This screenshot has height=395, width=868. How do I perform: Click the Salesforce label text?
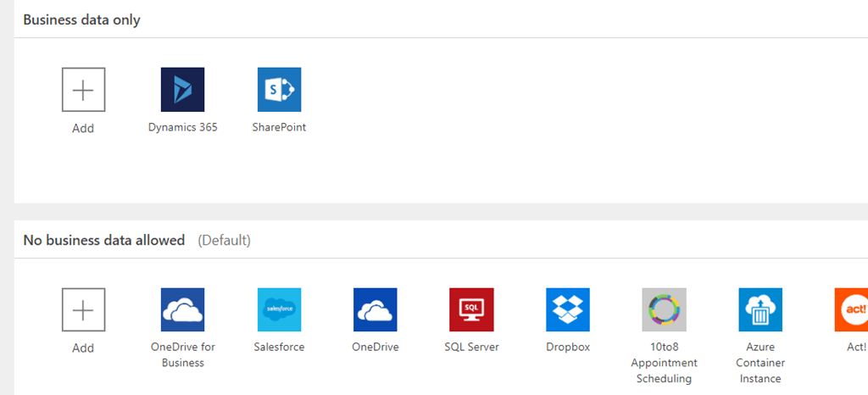[279, 348]
